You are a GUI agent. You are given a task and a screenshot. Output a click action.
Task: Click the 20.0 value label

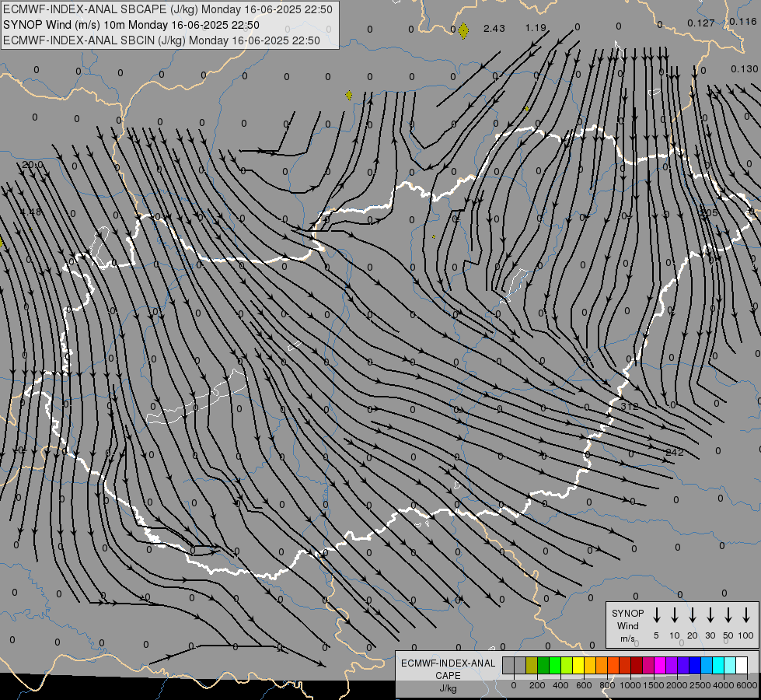pyautogui.click(x=33, y=165)
